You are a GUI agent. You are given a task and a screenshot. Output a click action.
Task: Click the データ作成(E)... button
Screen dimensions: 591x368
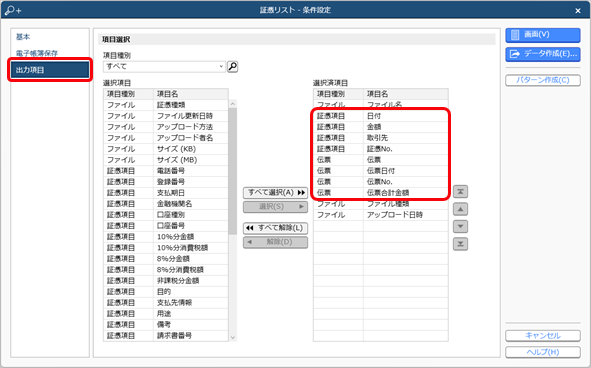point(543,54)
